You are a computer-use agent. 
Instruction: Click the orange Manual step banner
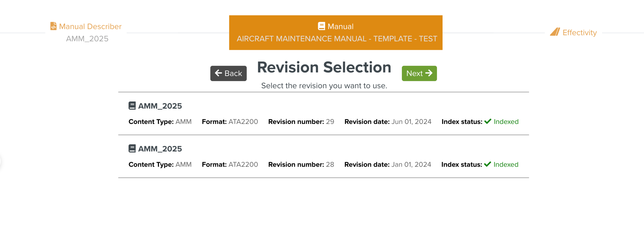click(x=336, y=32)
